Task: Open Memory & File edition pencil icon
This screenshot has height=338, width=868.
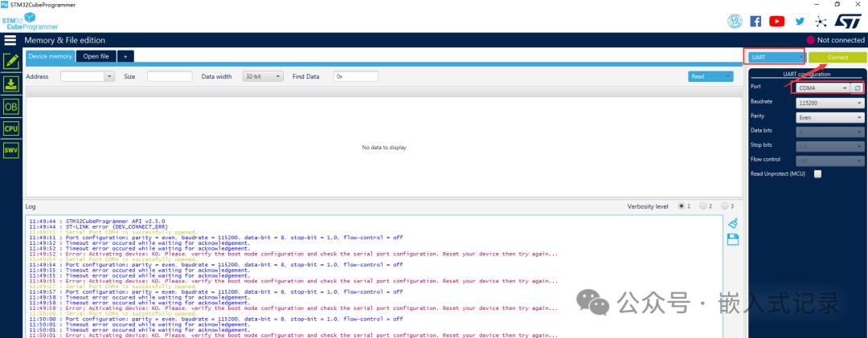Action: tap(11, 61)
